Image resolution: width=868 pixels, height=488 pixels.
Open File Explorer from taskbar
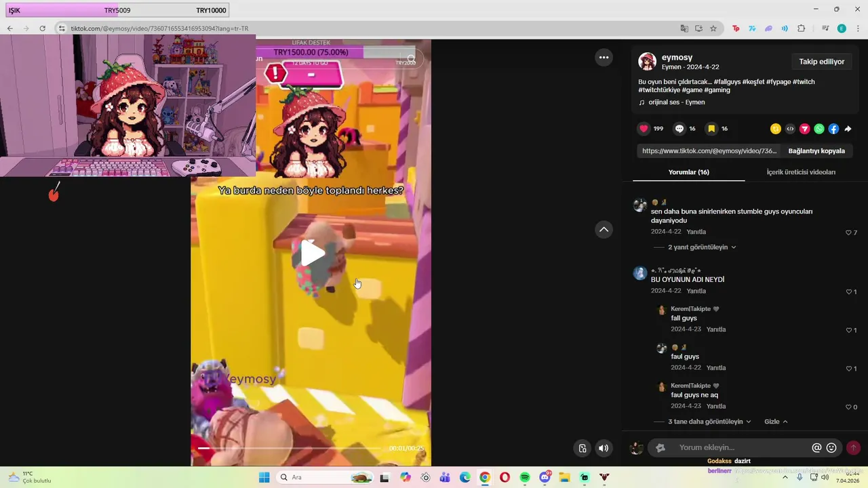(x=564, y=477)
